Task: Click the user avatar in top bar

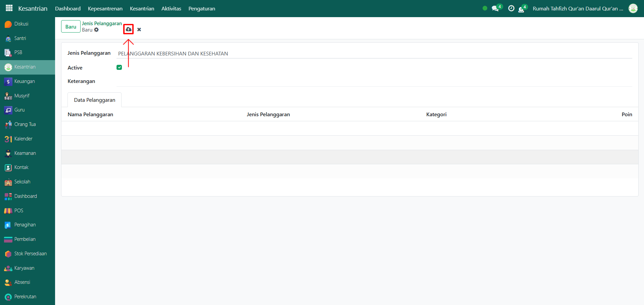Action: [633, 8]
